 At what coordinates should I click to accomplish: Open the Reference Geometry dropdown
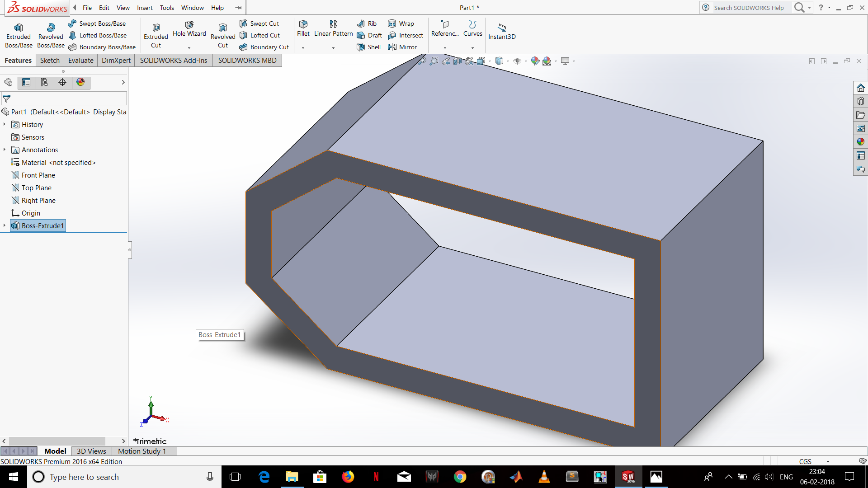point(445,48)
